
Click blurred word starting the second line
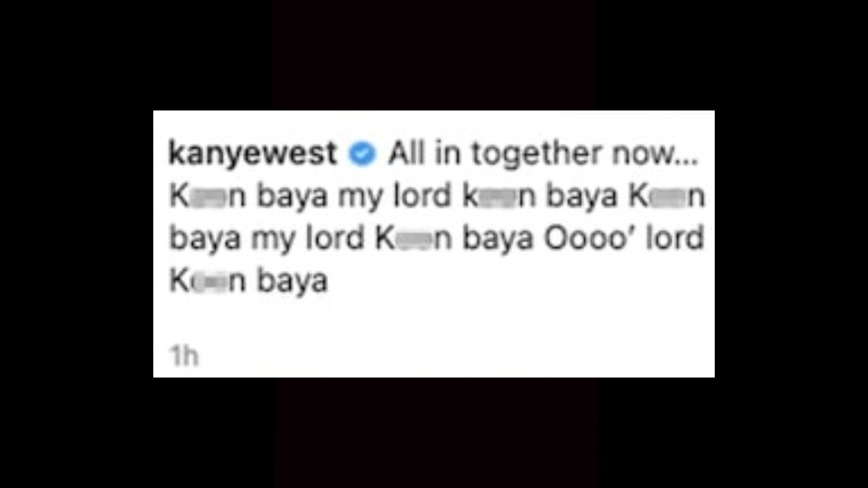[207, 197]
